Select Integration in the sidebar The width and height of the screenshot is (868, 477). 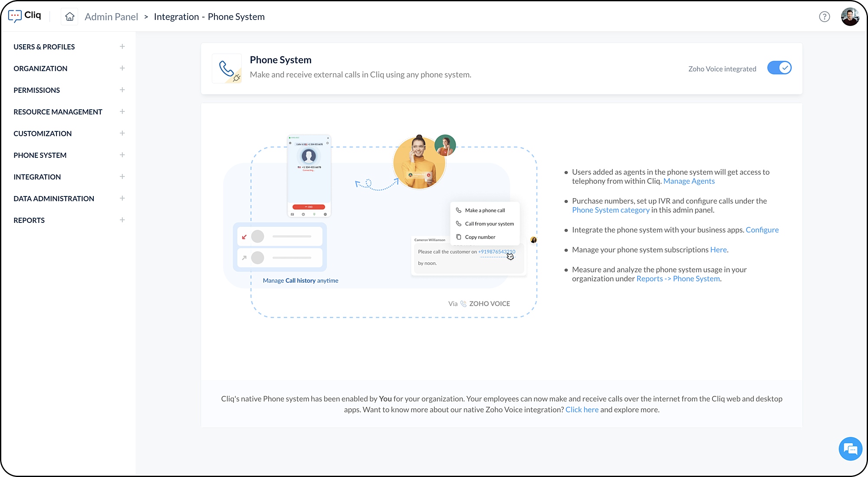[37, 177]
